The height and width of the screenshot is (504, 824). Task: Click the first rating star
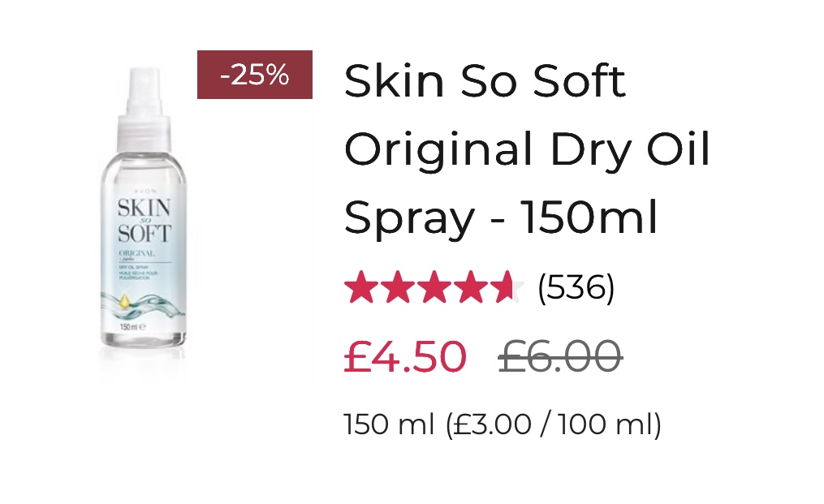(x=361, y=287)
